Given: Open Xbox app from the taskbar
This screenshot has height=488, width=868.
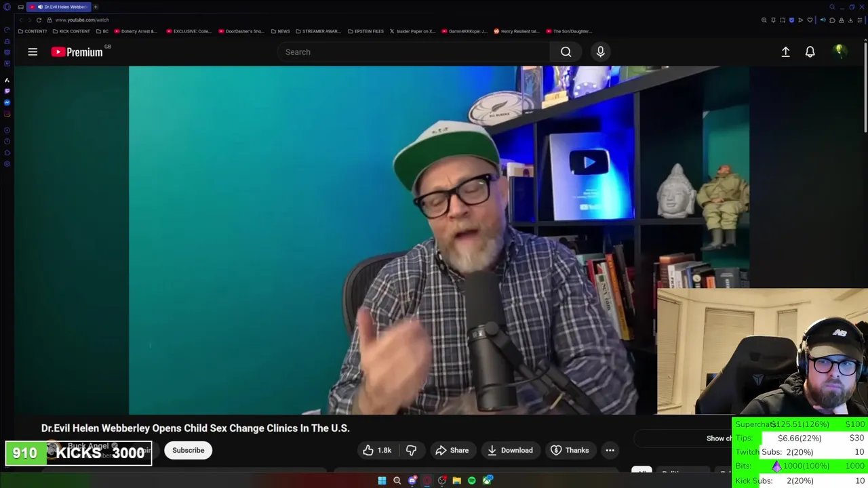Looking at the screenshot, I should [487, 481].
